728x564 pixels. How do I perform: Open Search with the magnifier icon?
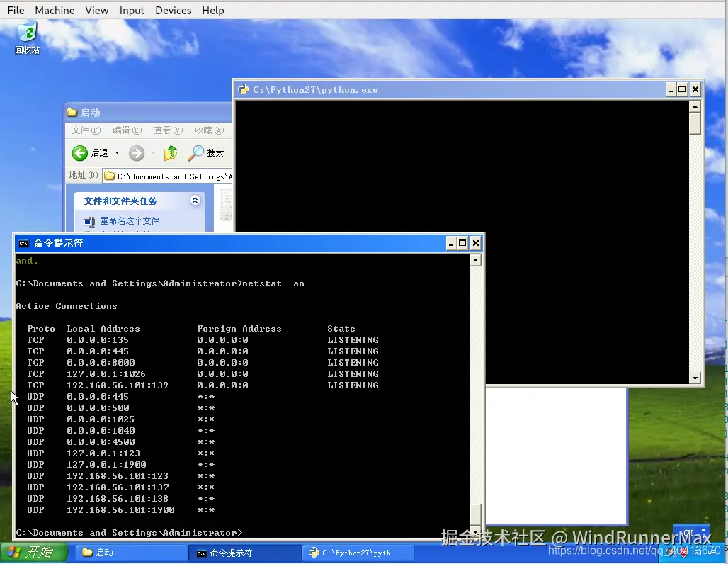[x=195, y=153]
